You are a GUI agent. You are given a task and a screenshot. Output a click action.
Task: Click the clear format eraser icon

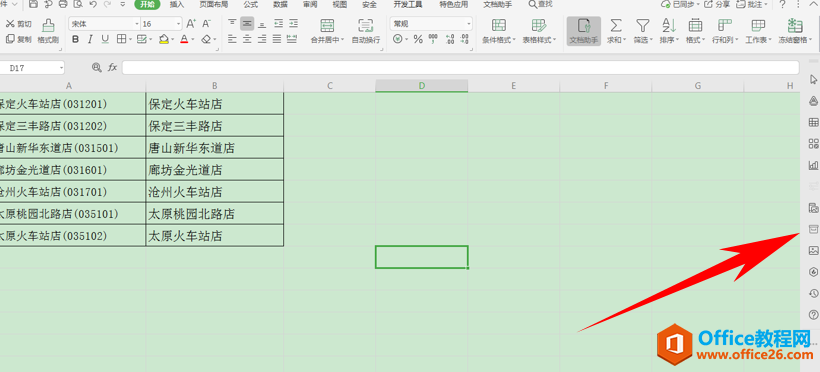(206, 39)
